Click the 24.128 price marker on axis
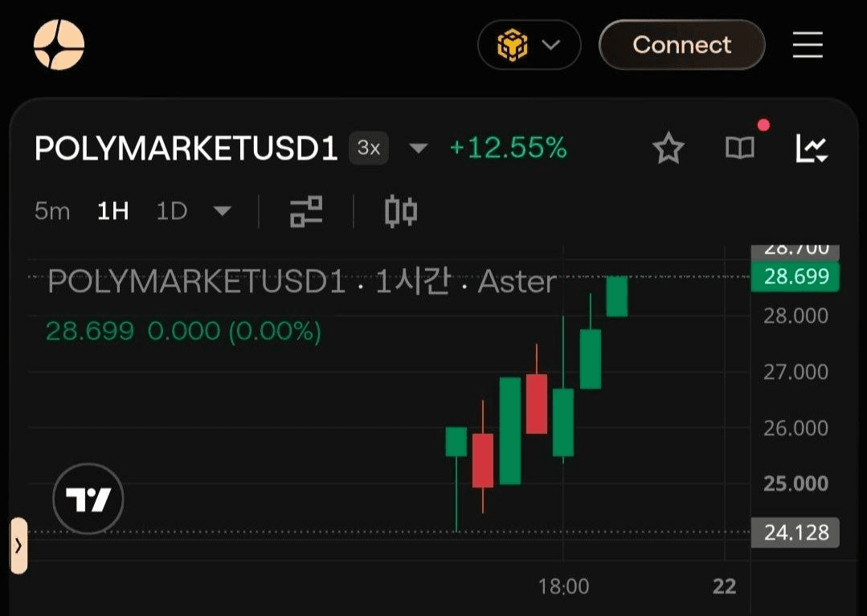The width and height of the screenshot is (867, 616). pos(795,532)
